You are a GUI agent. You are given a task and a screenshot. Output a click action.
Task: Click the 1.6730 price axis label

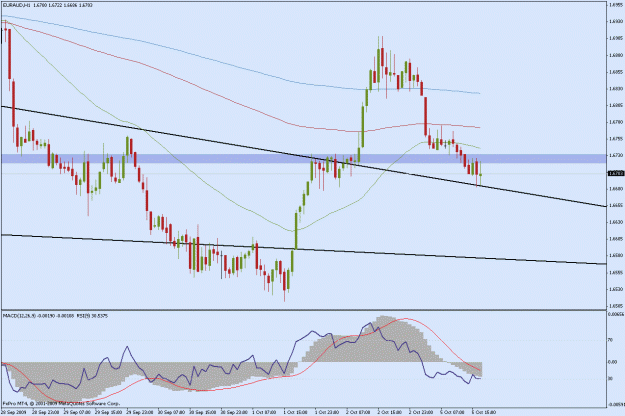coord(615,155)
